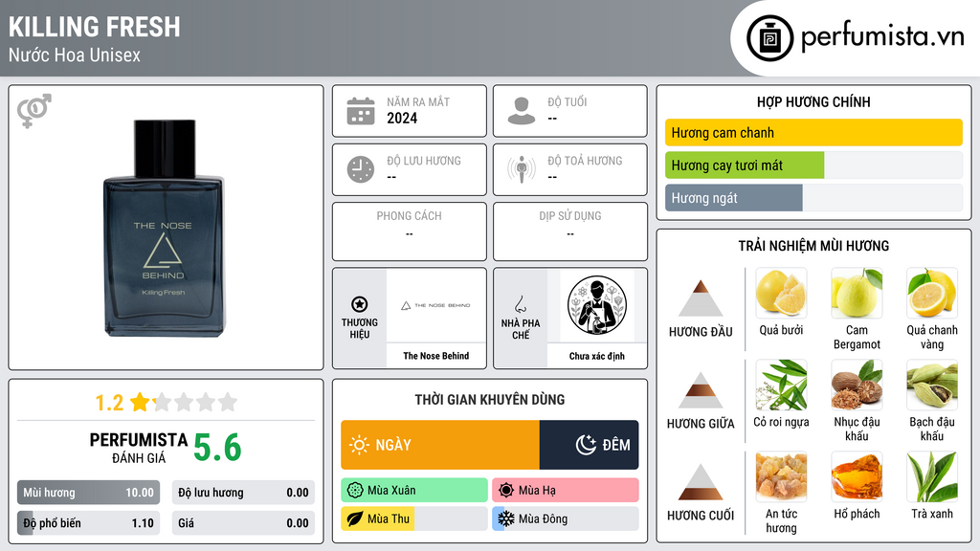980x551 pixels.
Task: Click the green 5.6 Perfumista score
Action: pyautogui.click(x=217, y=448)
